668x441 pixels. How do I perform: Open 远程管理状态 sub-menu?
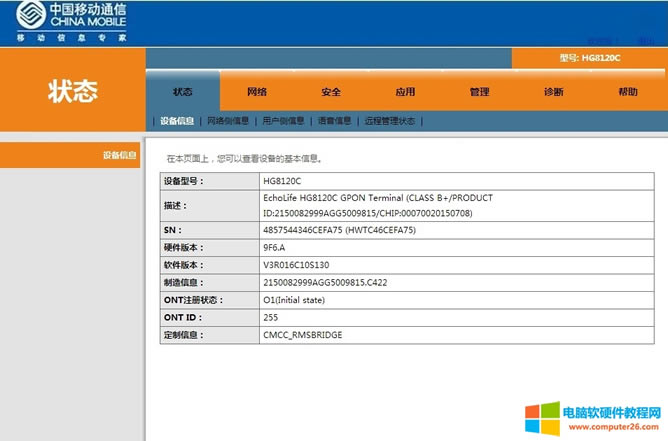pyautogui.click(x=390, y=121)
